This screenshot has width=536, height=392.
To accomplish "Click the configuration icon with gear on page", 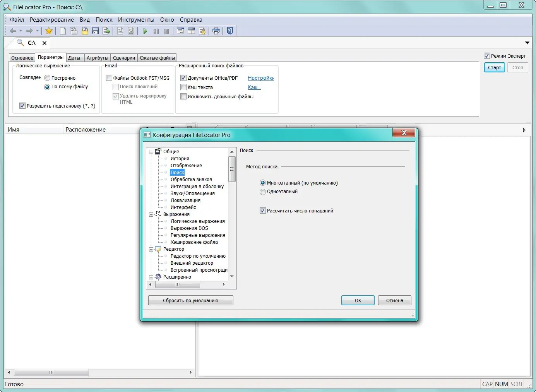I will (202, 31).
